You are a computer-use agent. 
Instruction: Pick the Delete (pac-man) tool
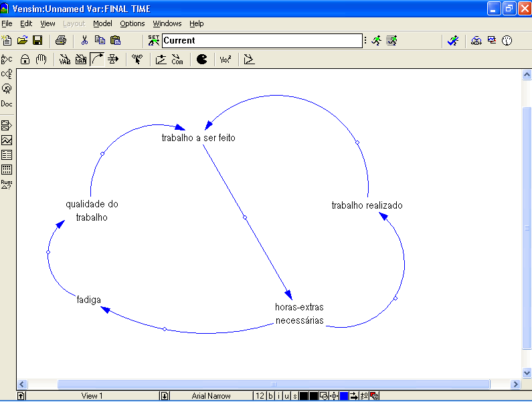(x=202, y=60)
